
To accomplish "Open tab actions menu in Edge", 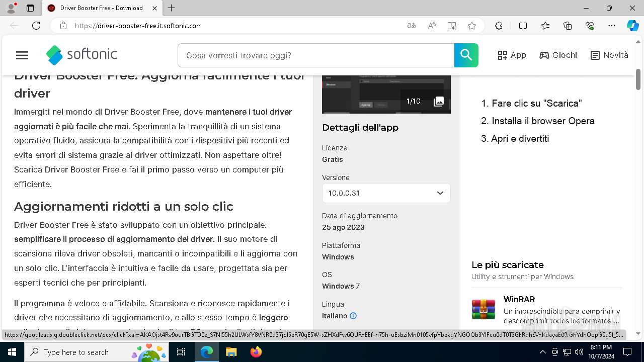I will coord(30,8).
